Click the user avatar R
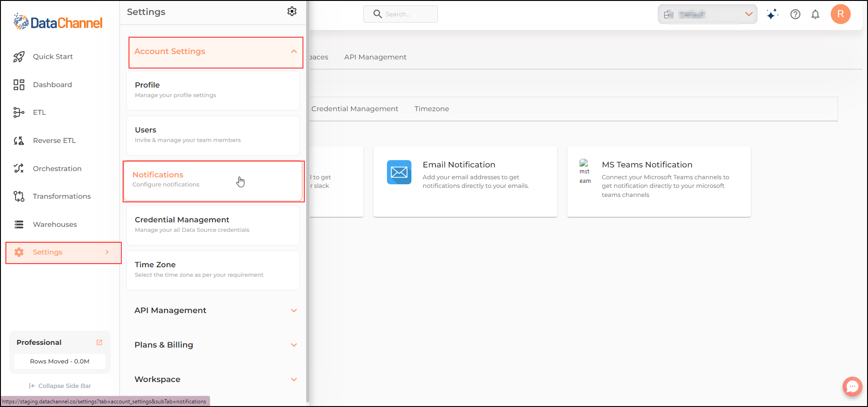868x407 pixels. [841, 14]
